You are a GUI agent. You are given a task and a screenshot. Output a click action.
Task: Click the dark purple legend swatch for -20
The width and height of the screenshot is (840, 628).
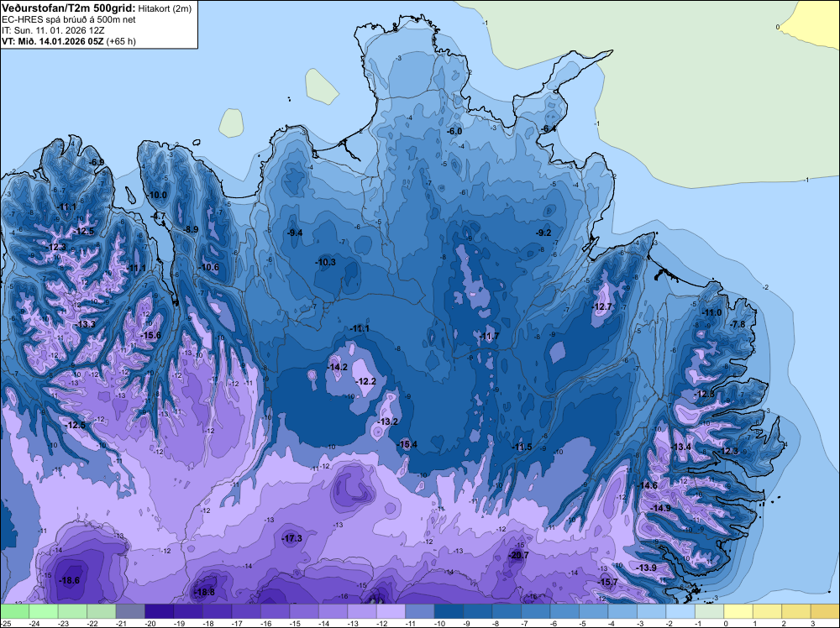click(159, 611)
